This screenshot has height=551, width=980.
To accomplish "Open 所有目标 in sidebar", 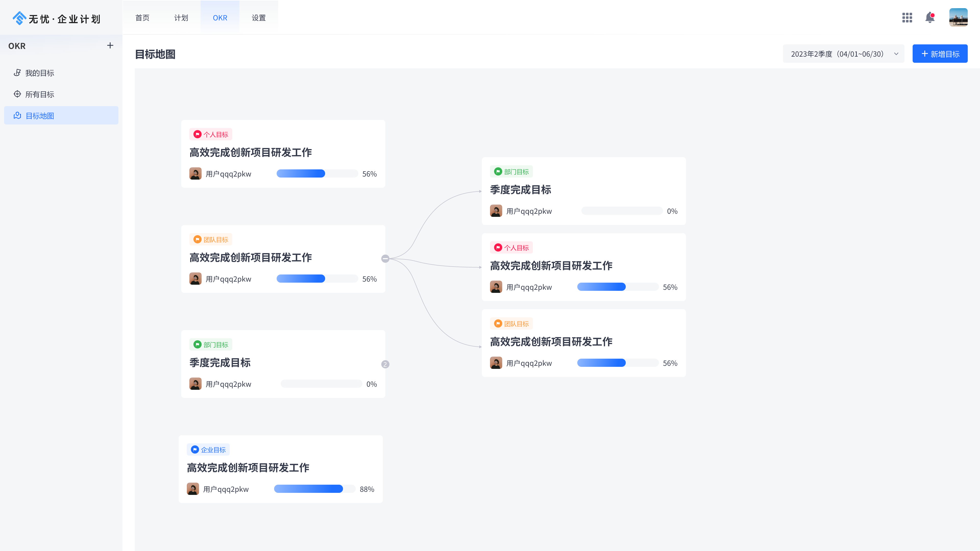I will (x=40, y=94).
